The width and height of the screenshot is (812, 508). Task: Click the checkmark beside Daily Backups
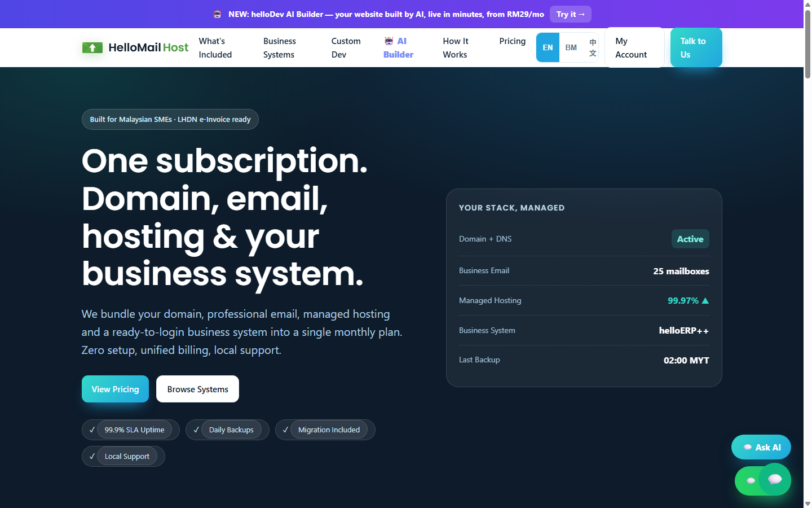[196, 430]
